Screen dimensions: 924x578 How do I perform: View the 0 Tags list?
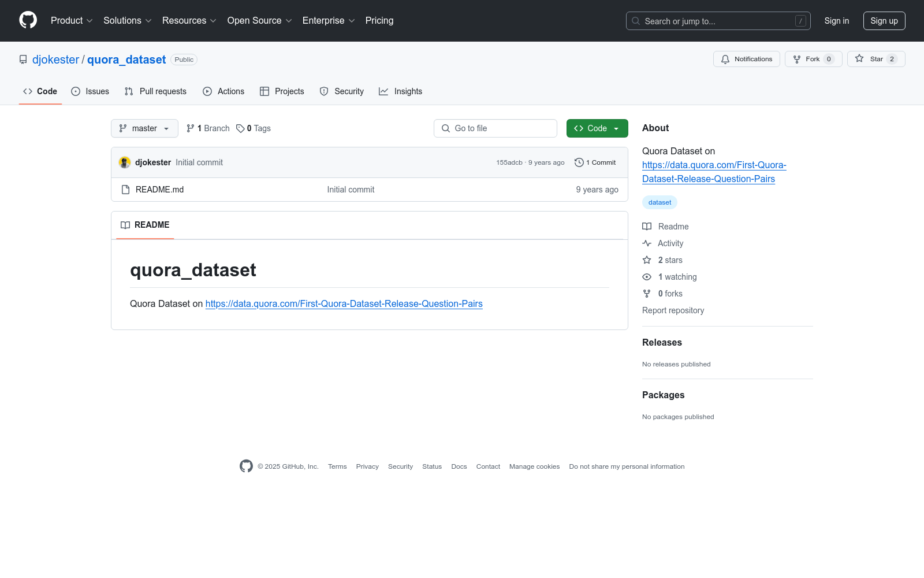tap(254, 128)
